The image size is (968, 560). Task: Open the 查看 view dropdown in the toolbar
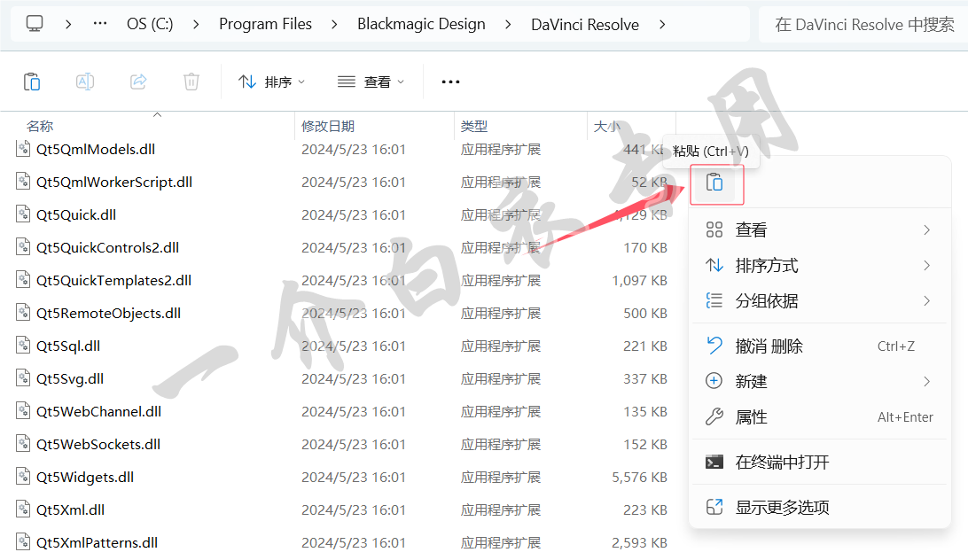tap(371, 82)
